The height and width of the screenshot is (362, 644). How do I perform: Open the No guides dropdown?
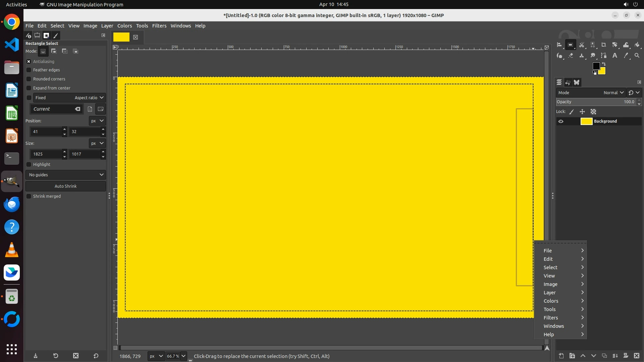(66, 175)
